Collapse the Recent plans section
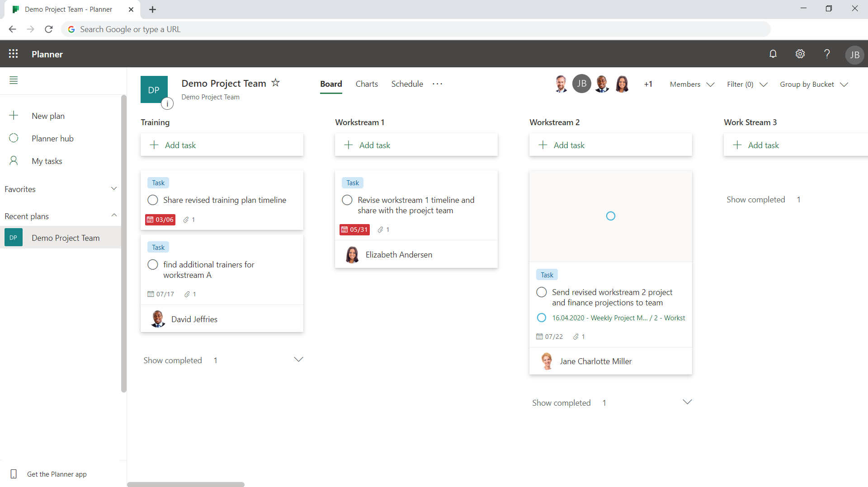This screenshot has height=487, width=868. coord(114,215)
